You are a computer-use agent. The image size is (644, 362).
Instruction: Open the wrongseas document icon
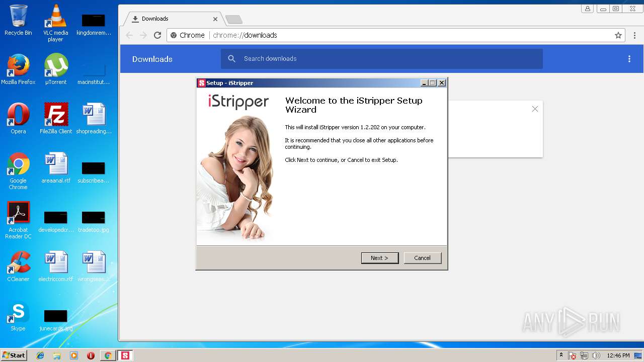(94, 266)
